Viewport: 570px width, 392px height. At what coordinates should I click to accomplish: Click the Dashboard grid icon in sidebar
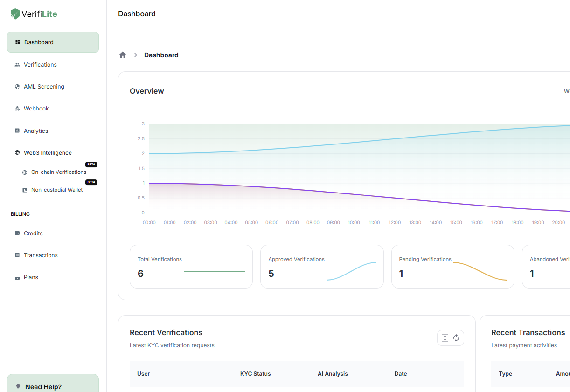click(x=18, y=42)
